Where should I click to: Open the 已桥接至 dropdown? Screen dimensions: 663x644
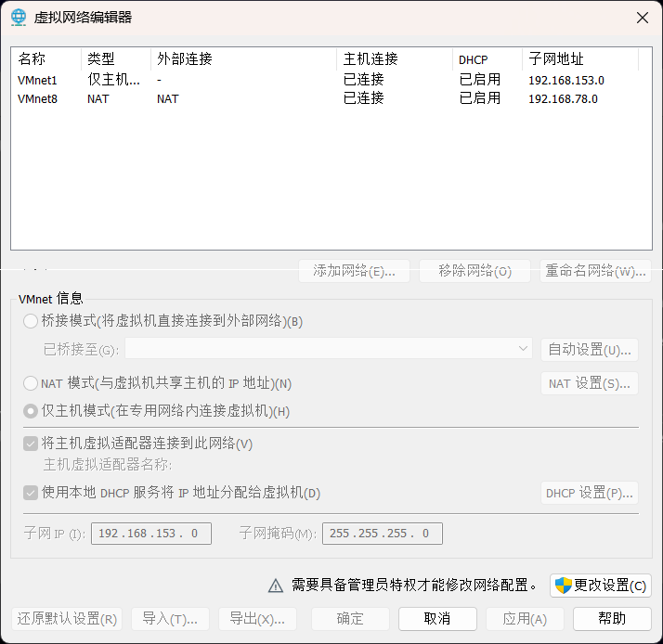coord(329,349)
